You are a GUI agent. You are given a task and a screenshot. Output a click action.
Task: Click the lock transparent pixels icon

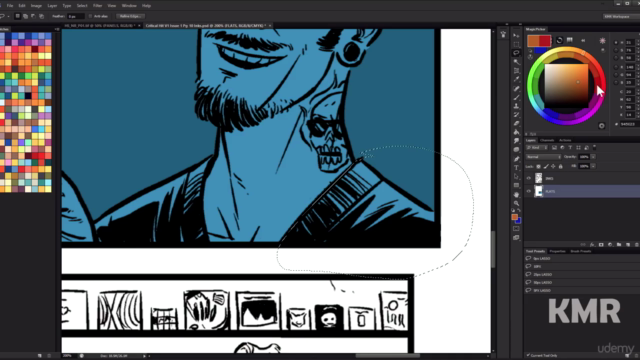coord(538,167)
